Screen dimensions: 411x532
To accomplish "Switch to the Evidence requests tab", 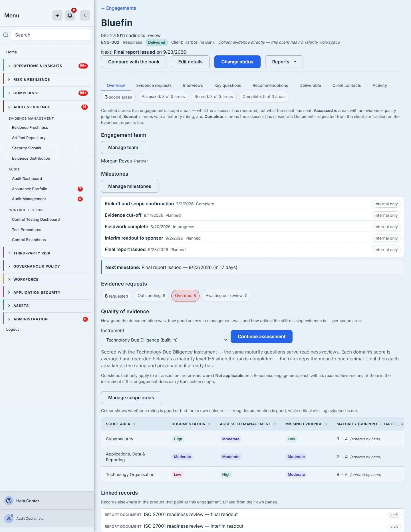I will pyautogui.click(x=154, y=85).
